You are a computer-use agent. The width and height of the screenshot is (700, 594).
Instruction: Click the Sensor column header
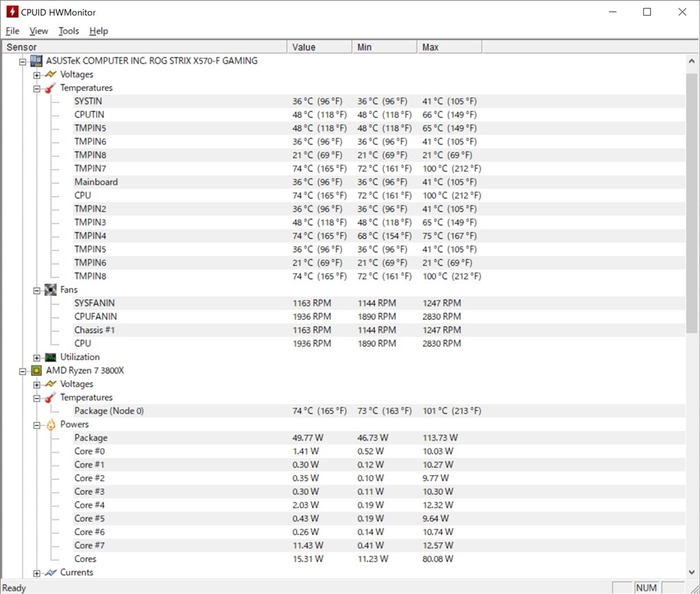coord(144,47)
